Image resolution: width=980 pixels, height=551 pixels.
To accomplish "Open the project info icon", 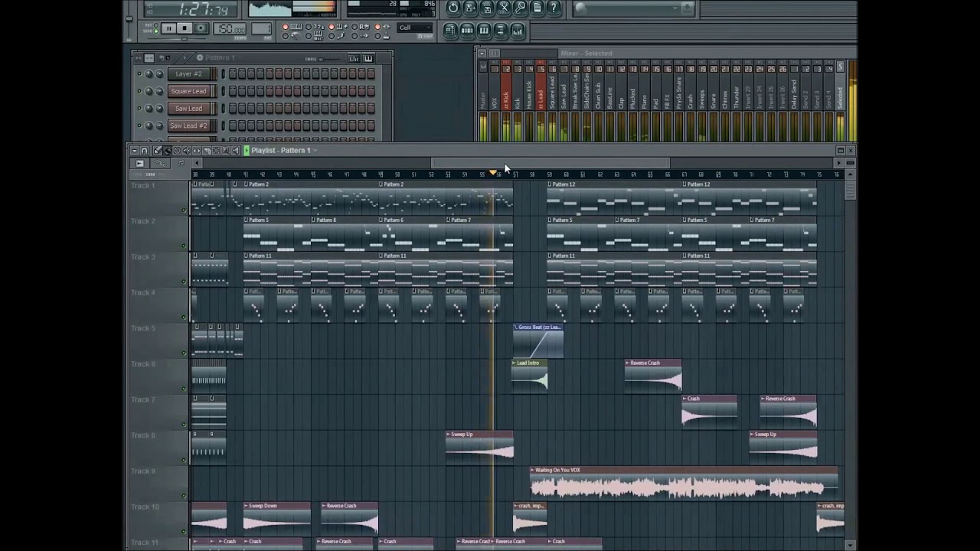I will (537, 8).
